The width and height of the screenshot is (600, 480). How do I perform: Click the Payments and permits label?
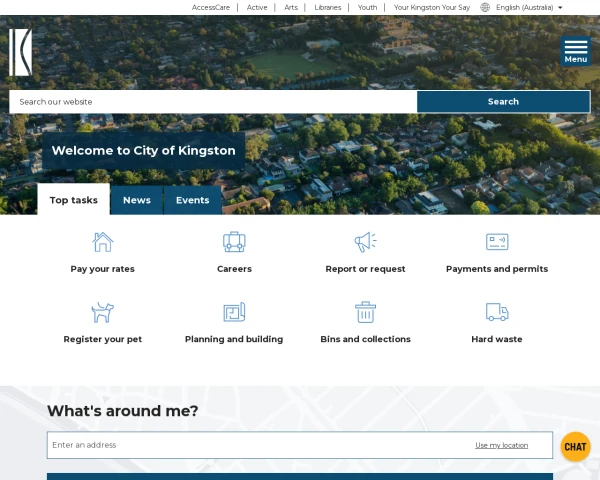pos(497,269)
